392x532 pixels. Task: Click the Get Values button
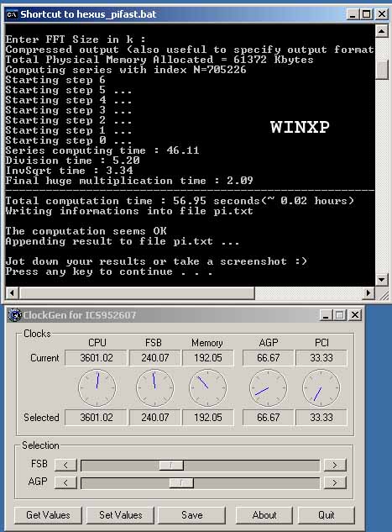pos(48,515)
